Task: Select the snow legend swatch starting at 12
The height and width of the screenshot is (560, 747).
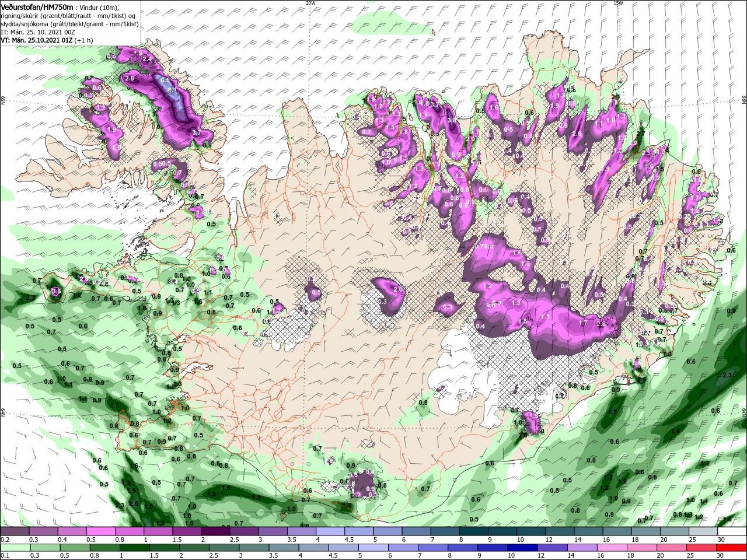Action: [x=560, y=531]
